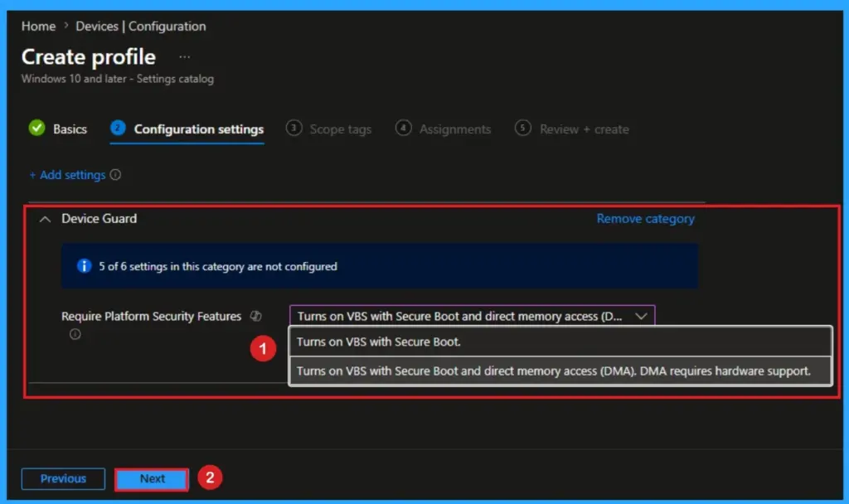The height and width of the screenshot is (504, 849).
Task: Click Remove category link
Action: click(645, 219)
